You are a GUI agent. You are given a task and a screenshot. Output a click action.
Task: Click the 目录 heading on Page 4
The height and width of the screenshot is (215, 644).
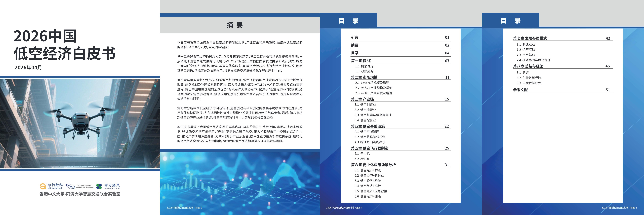tap(348, 21)
